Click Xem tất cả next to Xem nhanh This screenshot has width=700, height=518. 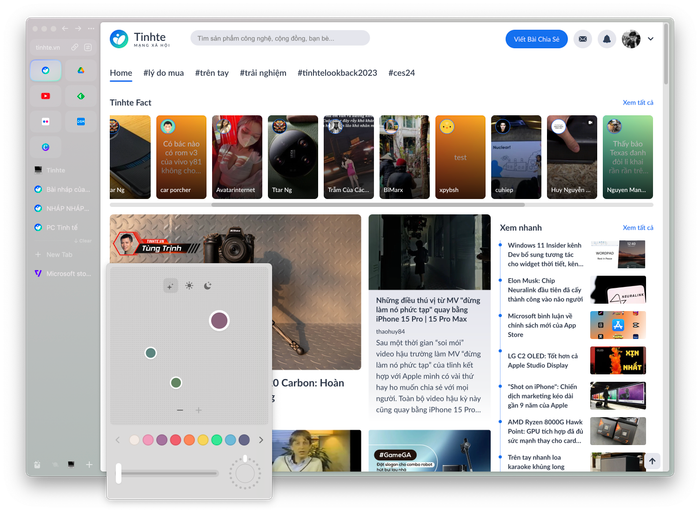point(638,228)
